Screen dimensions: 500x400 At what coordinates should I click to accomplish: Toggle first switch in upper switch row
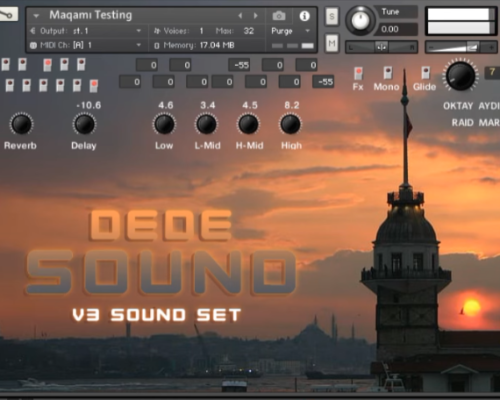point(6,64)
